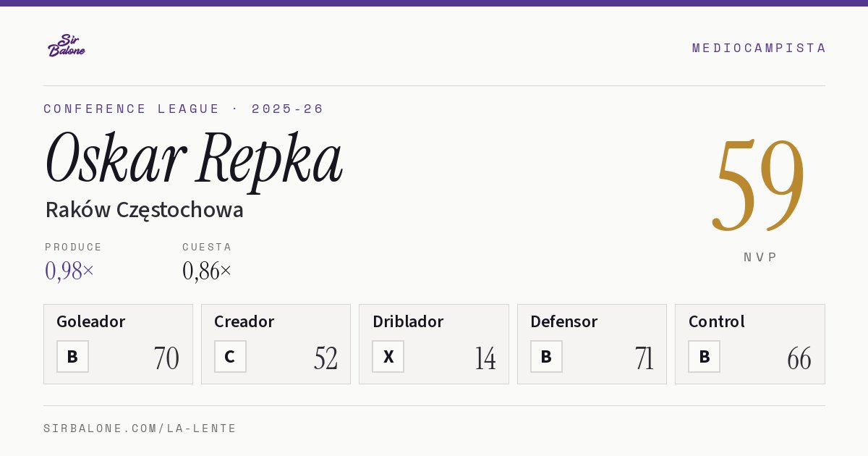Screen dimensions: 868x456
Task: Click the Control card title
Action: 717,321
